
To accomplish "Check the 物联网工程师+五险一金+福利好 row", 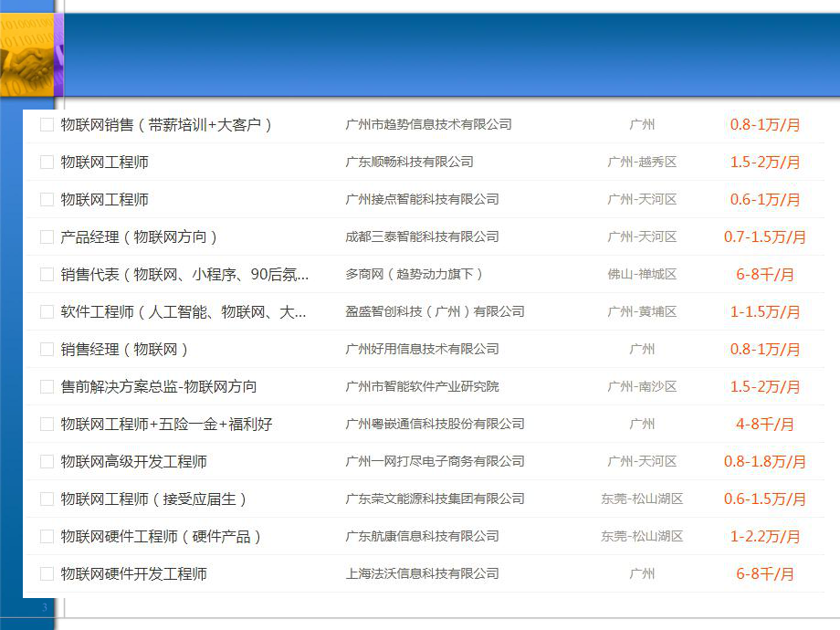I will tap(46, 423).
